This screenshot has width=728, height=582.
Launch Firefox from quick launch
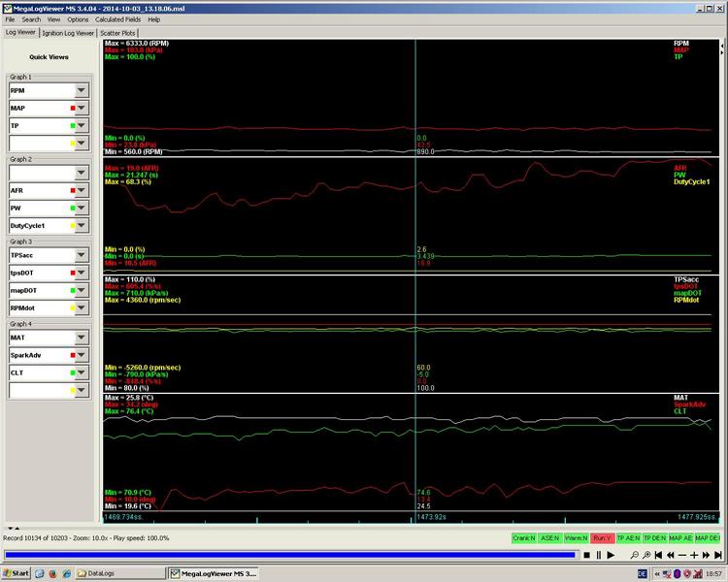coord(52,573)
